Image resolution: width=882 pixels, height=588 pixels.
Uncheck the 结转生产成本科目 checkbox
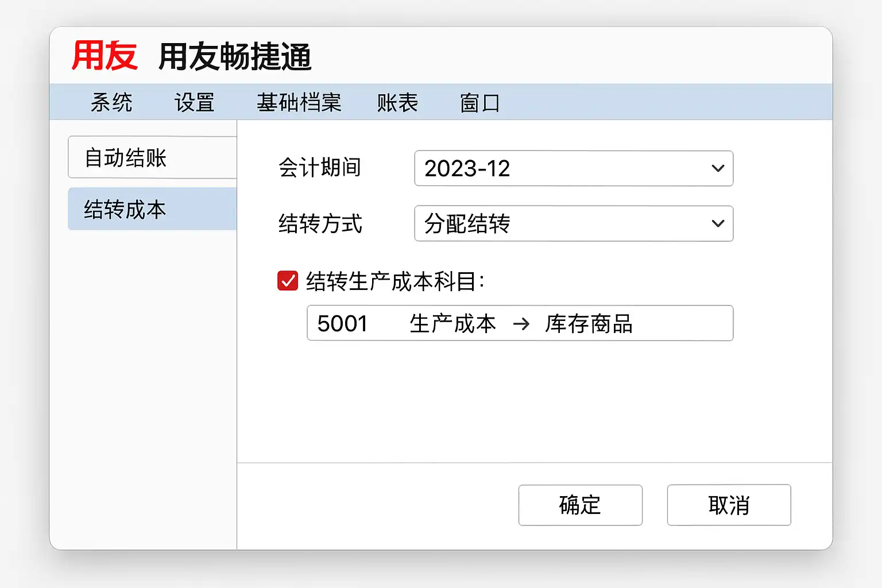click(288, 281)
